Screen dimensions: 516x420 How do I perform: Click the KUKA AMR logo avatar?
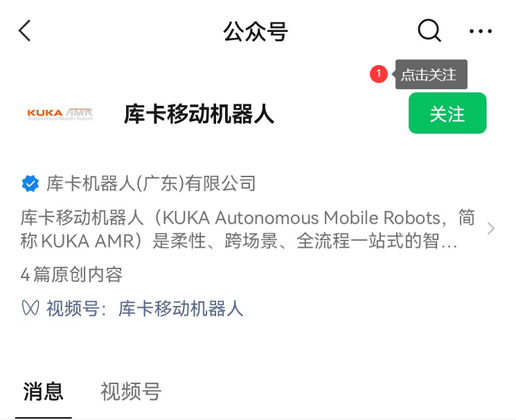60,114
